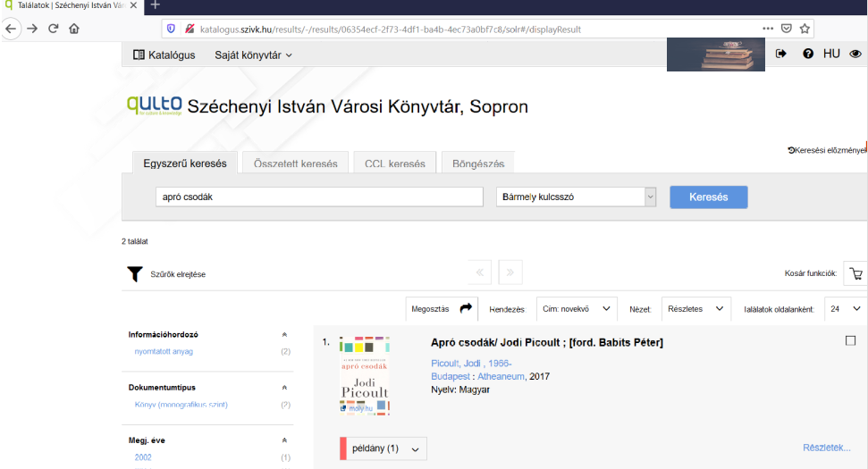Switch to CCL keresés tab

[x=395, y=163]
